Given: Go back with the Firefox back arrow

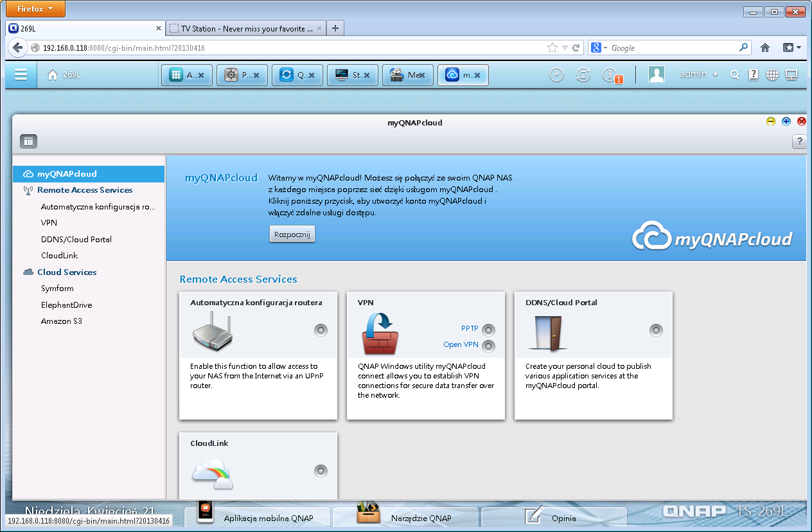Looking at the screenshot, I should [18, 48].
